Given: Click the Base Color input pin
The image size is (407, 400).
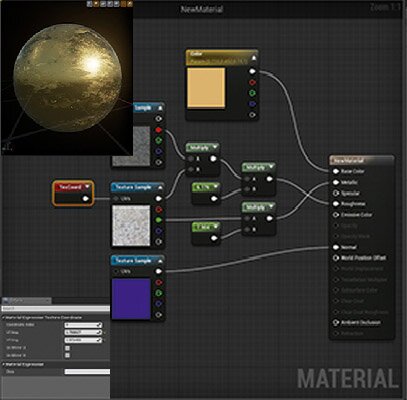Looking at the screenshot, I should [x=336, y=171].
